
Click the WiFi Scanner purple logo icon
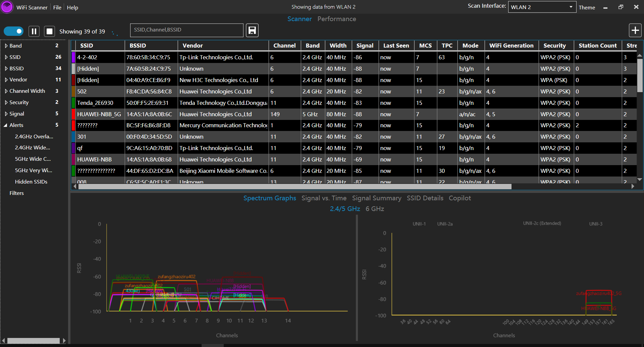(x=7, y=7)
